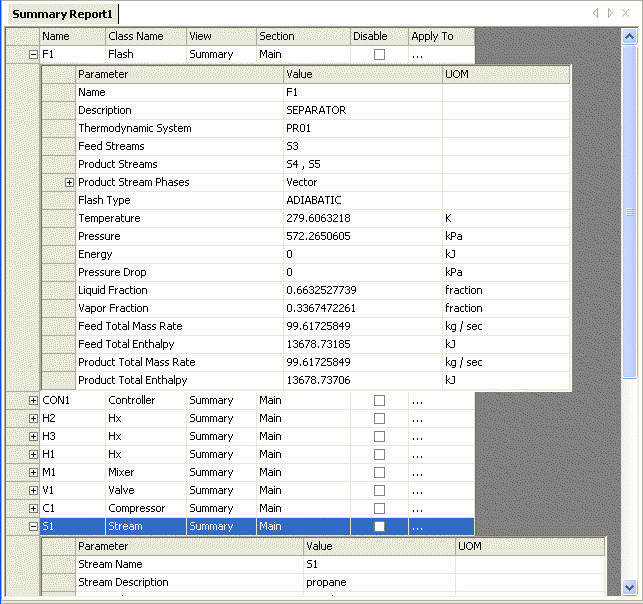Expand the Product Stream Phases parameter
The width and height of the screenshot is (643, 604).
pos(69,182)
